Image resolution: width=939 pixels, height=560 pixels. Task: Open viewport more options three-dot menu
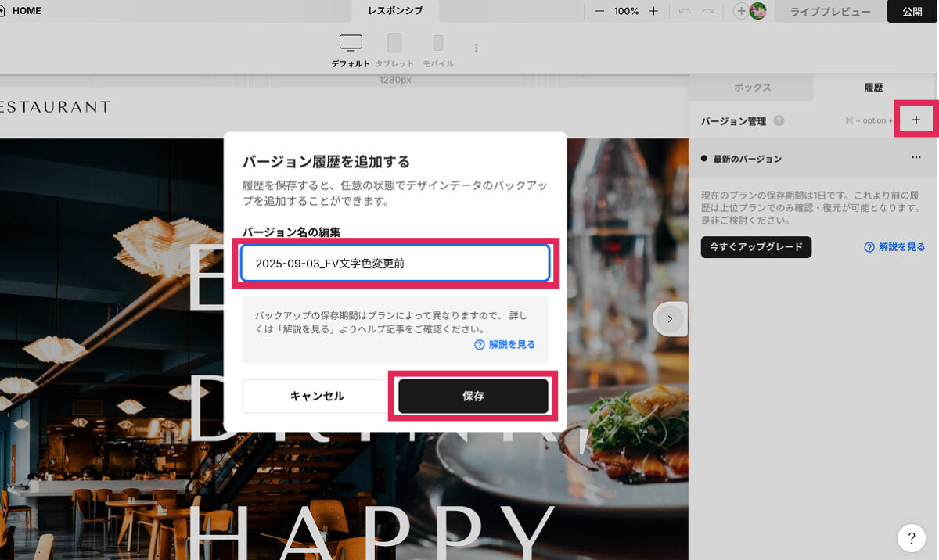click(x=476, y=48)
